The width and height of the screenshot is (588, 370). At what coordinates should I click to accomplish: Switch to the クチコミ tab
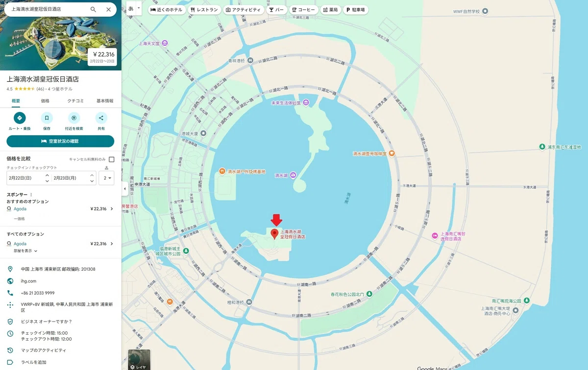[x=75, y=101]
